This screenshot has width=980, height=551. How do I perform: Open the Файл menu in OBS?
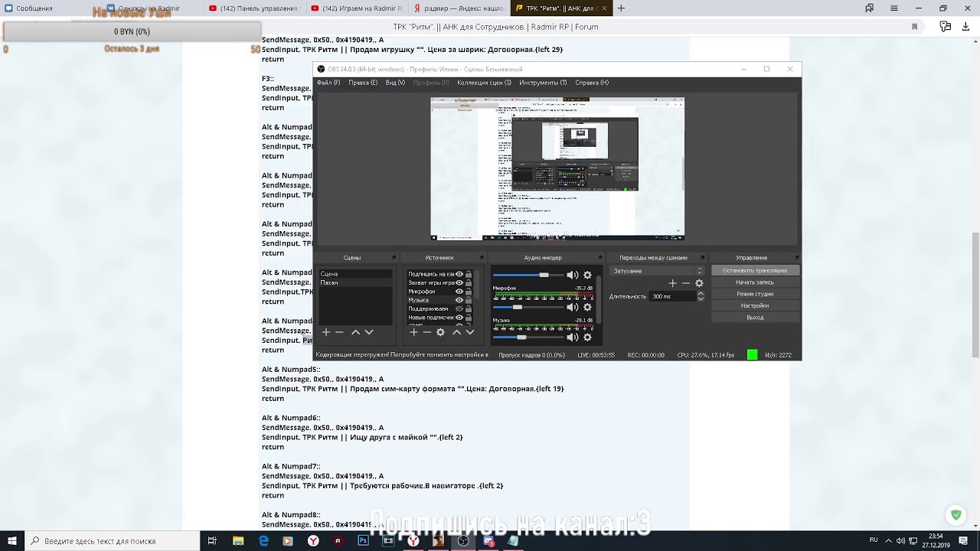[328, 83]
